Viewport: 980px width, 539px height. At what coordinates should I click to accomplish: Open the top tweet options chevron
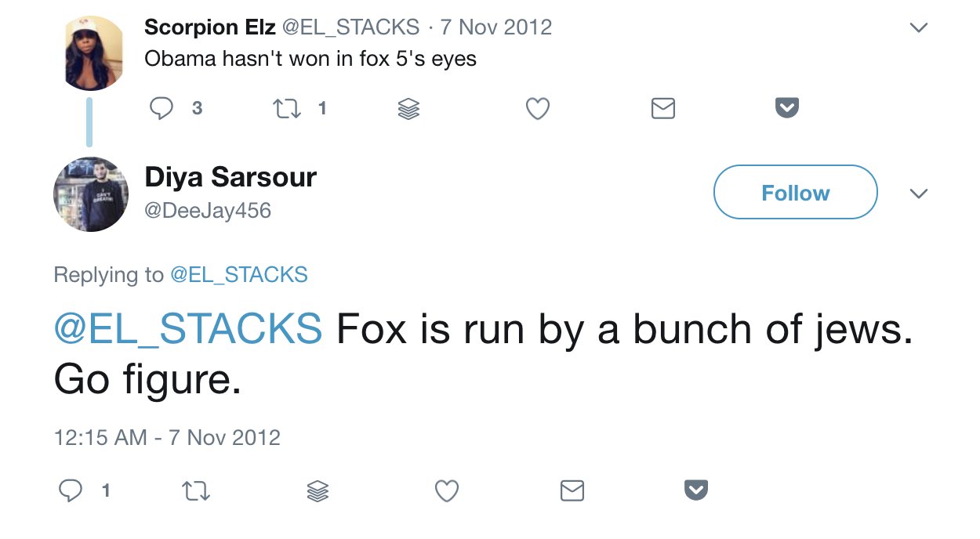pos(918,27)
